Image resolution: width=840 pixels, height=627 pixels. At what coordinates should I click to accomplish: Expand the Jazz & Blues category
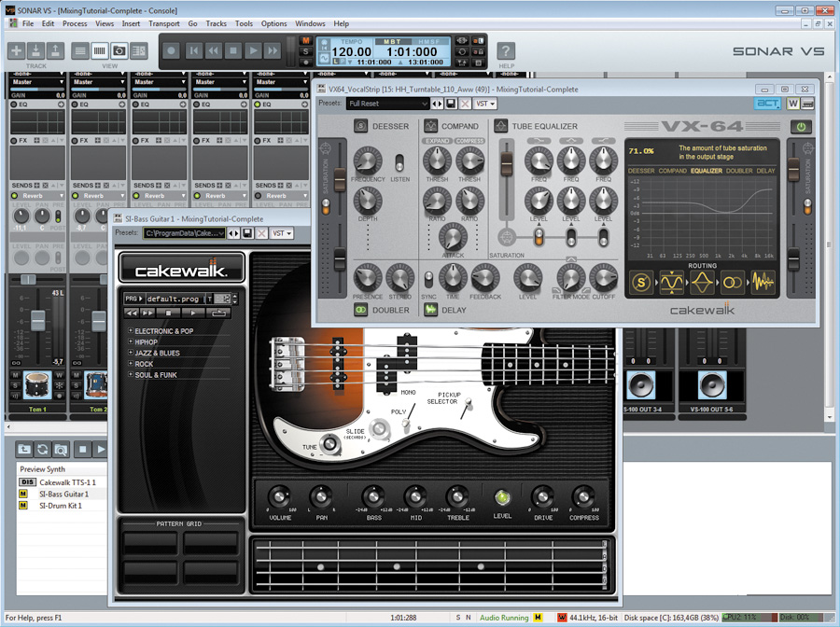[157, 354]
